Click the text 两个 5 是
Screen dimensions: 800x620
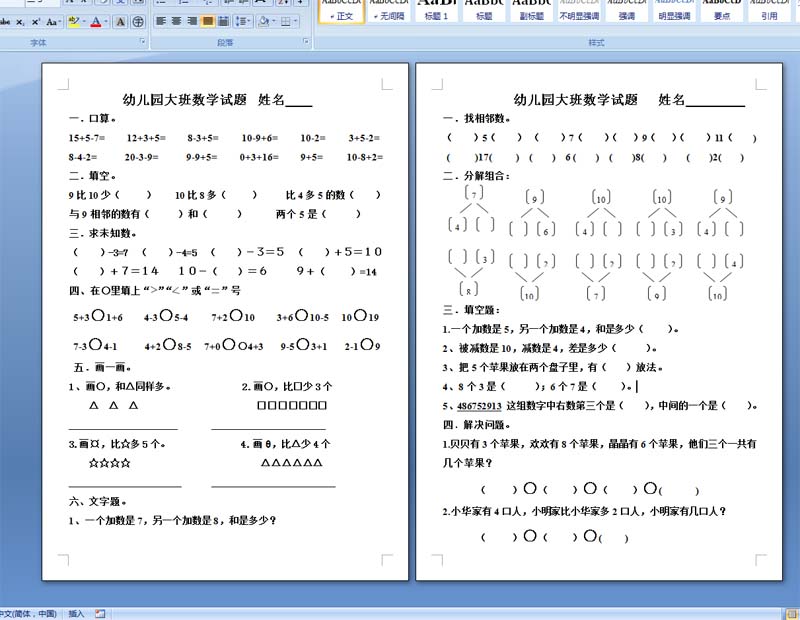297,214
